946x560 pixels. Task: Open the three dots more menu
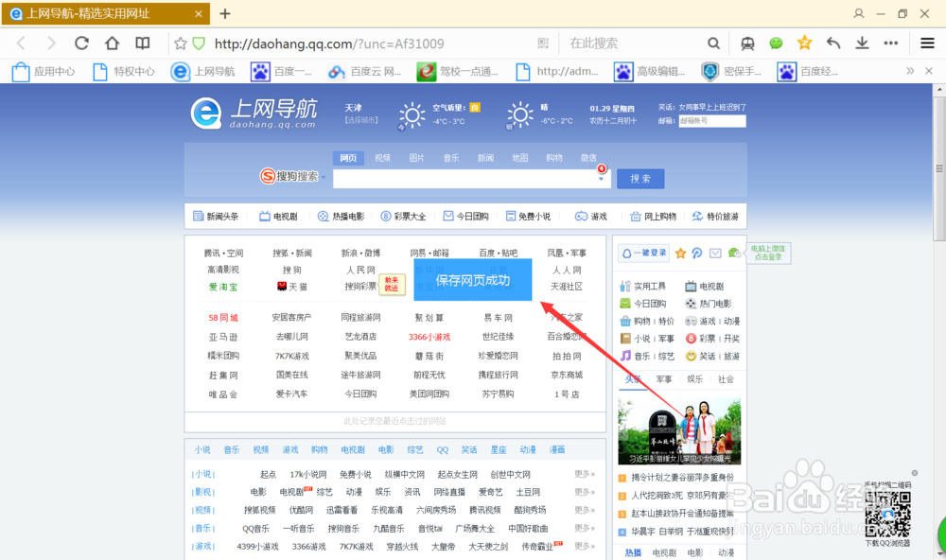click(x=890, y=43)
